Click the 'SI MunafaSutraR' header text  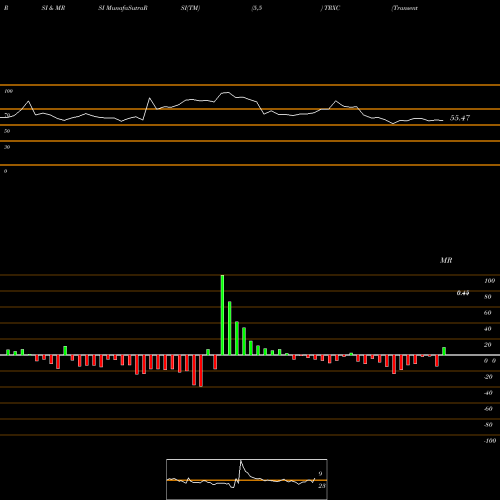(x=123, y=8)
